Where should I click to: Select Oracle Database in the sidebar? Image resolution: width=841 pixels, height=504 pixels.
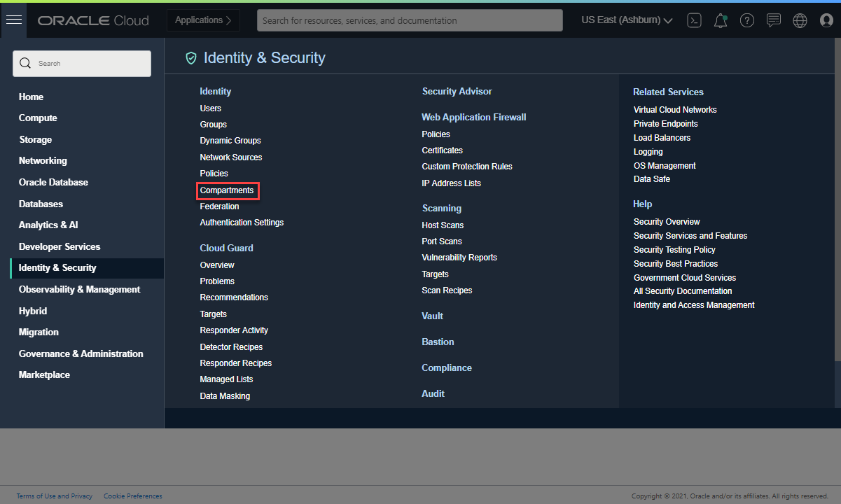click(x=53, y=182)
